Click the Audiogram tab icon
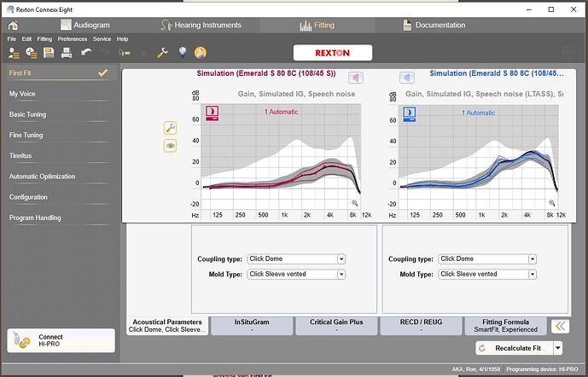The width and height of the screenshot is (588, 377). [66, 25]
